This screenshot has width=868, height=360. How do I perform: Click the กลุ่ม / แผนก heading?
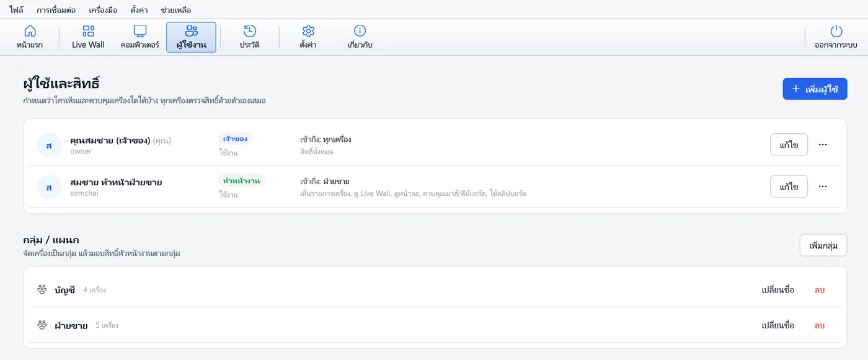51,240
